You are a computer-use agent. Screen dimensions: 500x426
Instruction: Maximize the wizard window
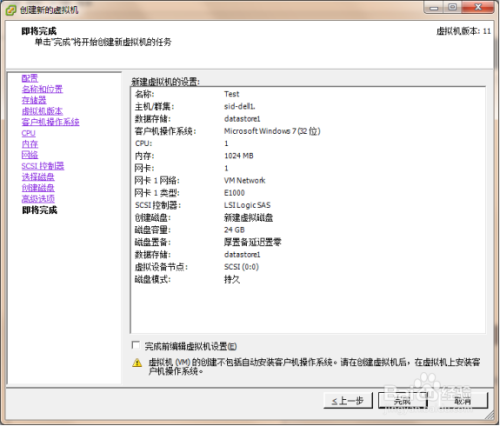[452, 8]
